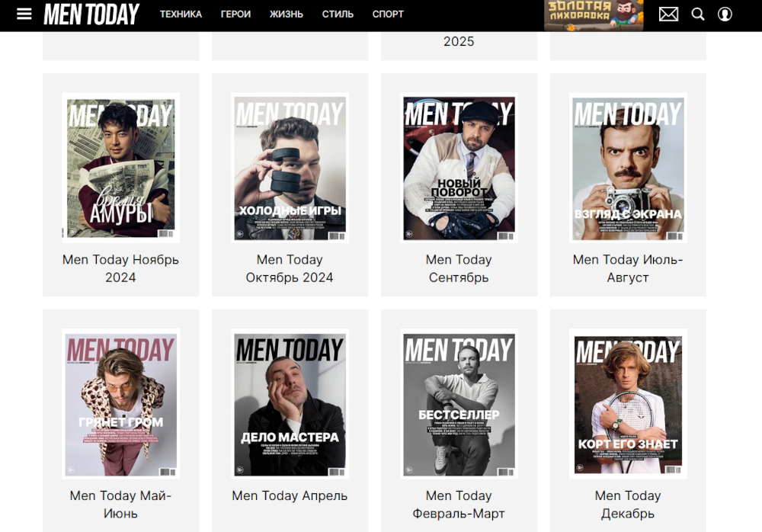Go to the Спорт section

[x=388, y=14]
